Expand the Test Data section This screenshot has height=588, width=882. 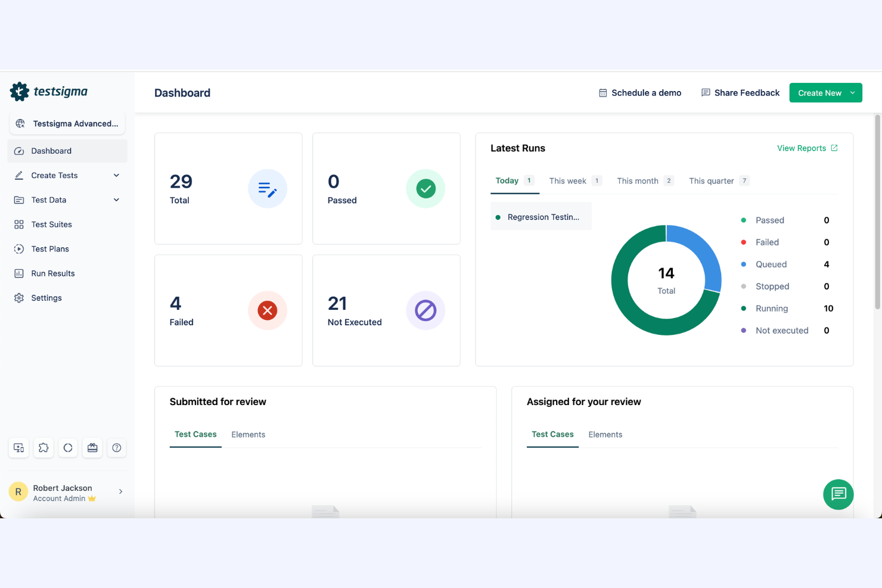pyautogui.click(x=116, y=200)
